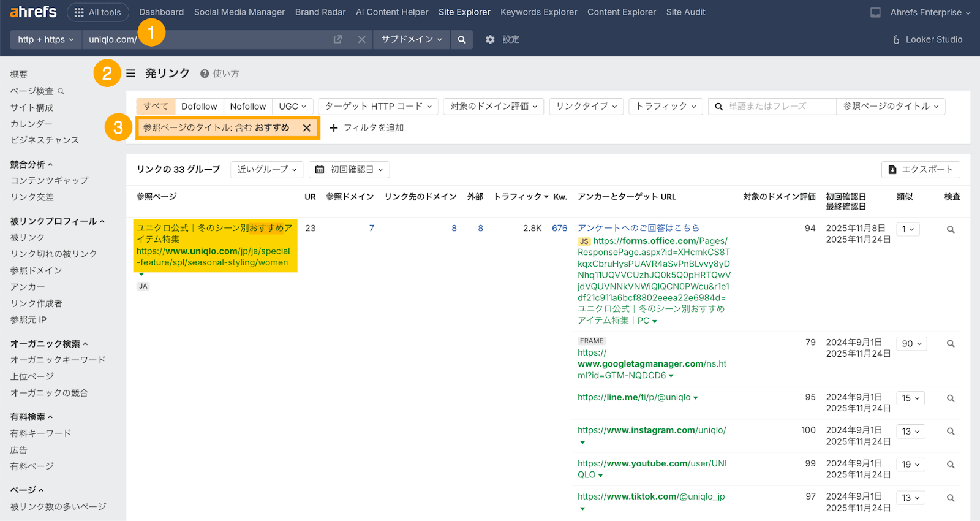Go to 被リンク in the sidebar
This screenshot has width=980, height=521.
[28, 237]
